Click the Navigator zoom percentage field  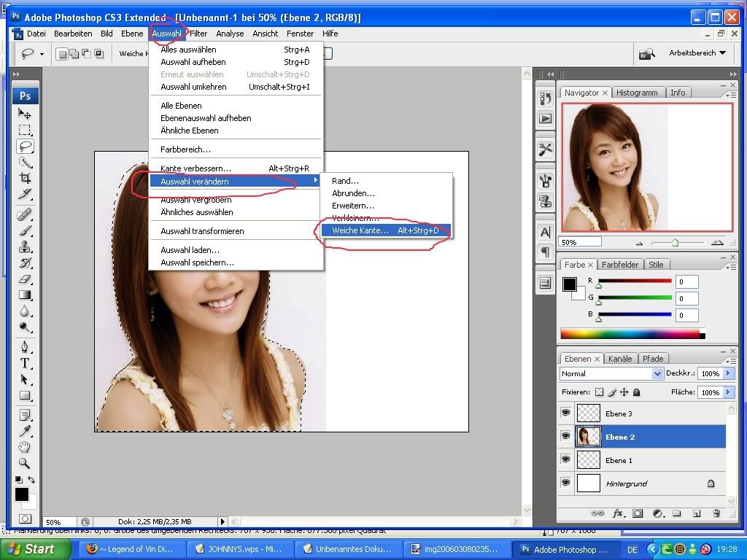tap(580, 242)
